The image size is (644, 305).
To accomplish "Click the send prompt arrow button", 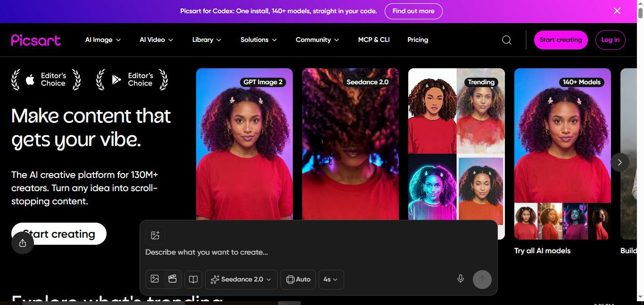I will click(482, 280).
